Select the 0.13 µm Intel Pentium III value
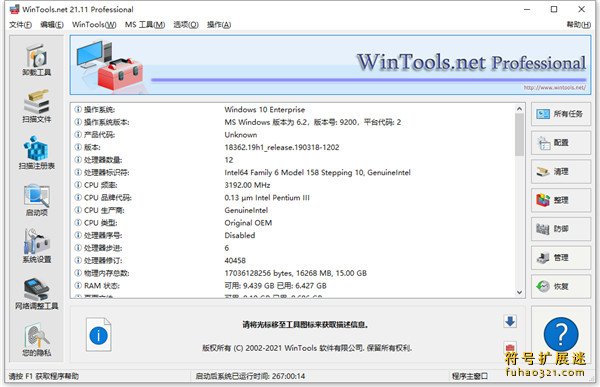Image resolution: width=600 pixels, height=387 pixels. (267, 198)
